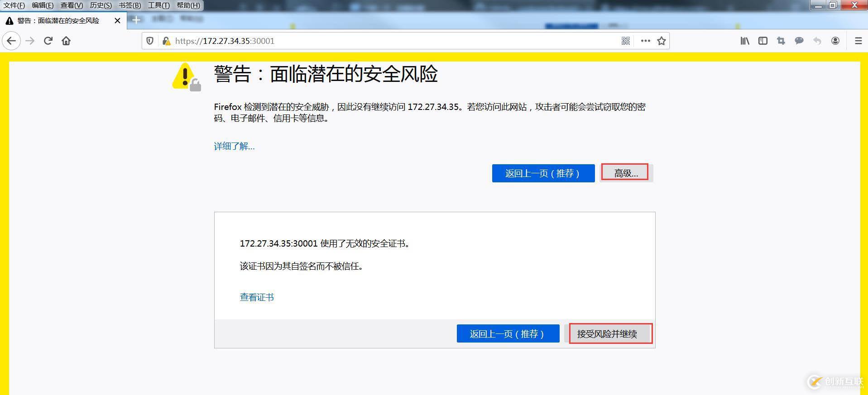
Task: Open the hamburger application menu
Action: (858, 41)
